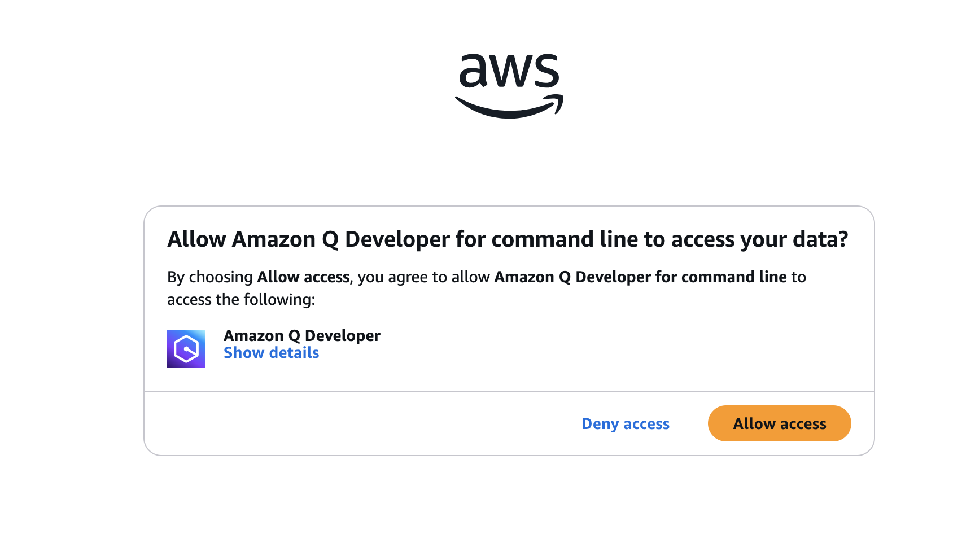
Task: Click the orange smile arrow under aws
Action: click(x=509, y=107)
